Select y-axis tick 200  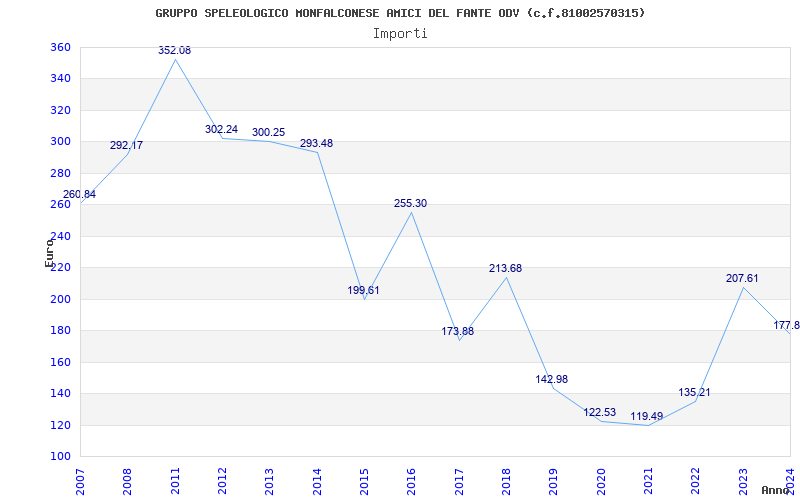click(60, 299)
